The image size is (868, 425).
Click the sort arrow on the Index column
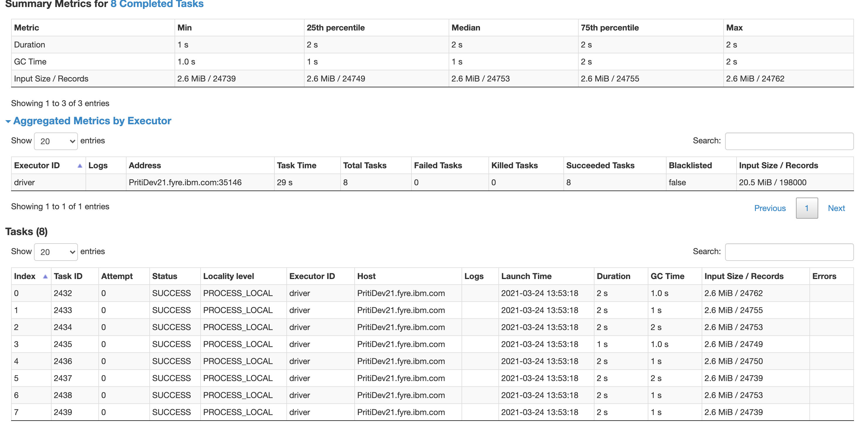tap(45, 276)
